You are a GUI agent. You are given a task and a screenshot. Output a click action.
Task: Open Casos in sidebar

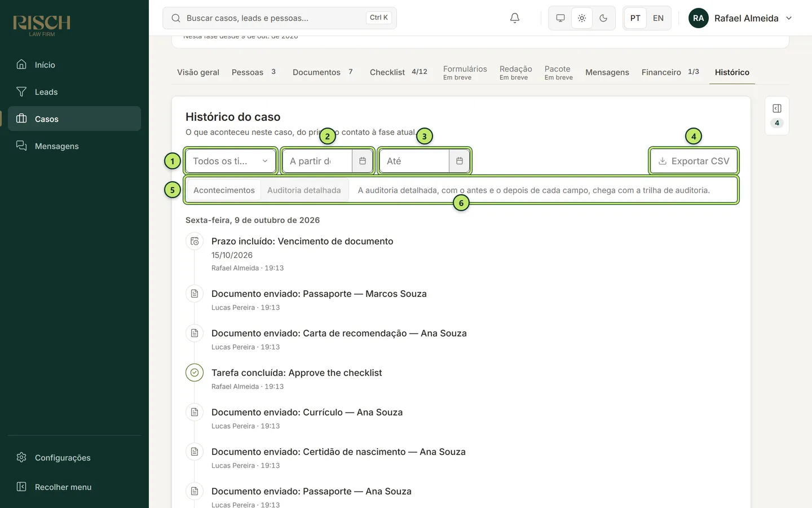pyautogui.click(x=74, y=119)
